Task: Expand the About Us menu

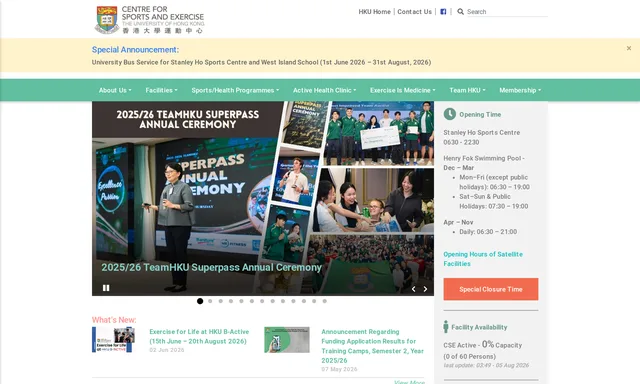Action: 115,90
